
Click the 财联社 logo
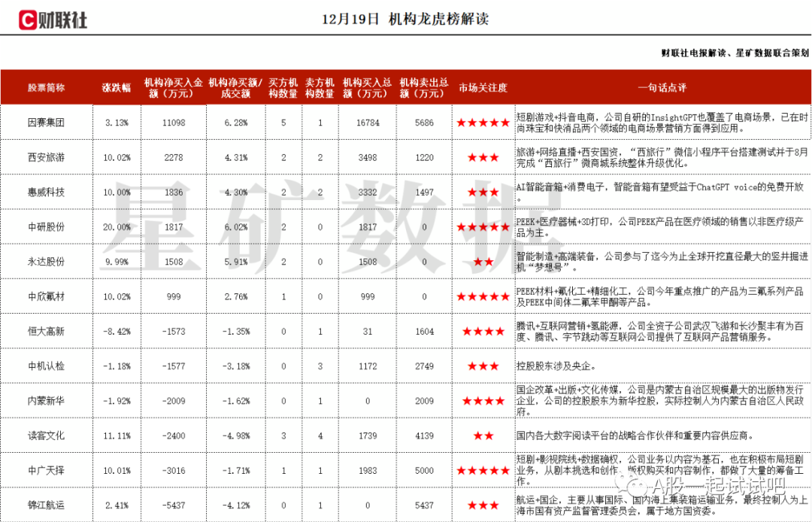pyautogui.click(x=53, y=19)
